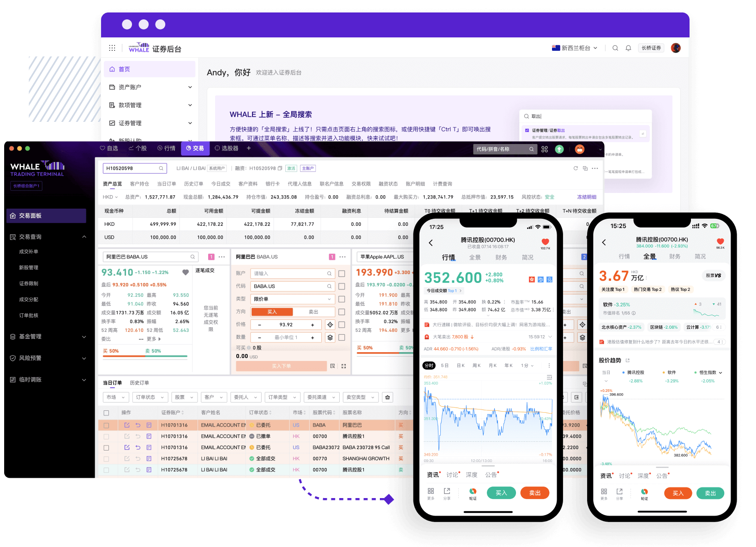Expand 风险预警 section in terminal sidebar
The height and width of the screenshot is (547, 756).
click(x=84, y=358)
